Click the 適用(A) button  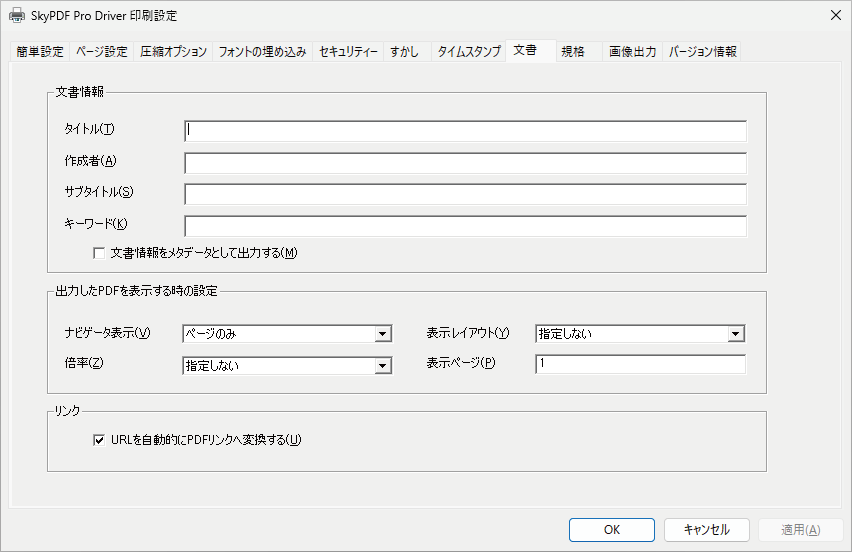[801, 530]
